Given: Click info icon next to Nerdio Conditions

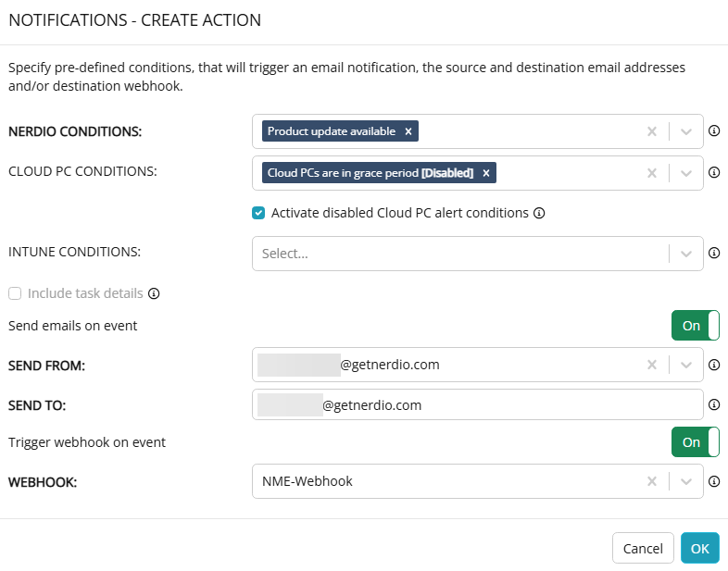Looking at the screenshot, I should [x=713, y=130].
